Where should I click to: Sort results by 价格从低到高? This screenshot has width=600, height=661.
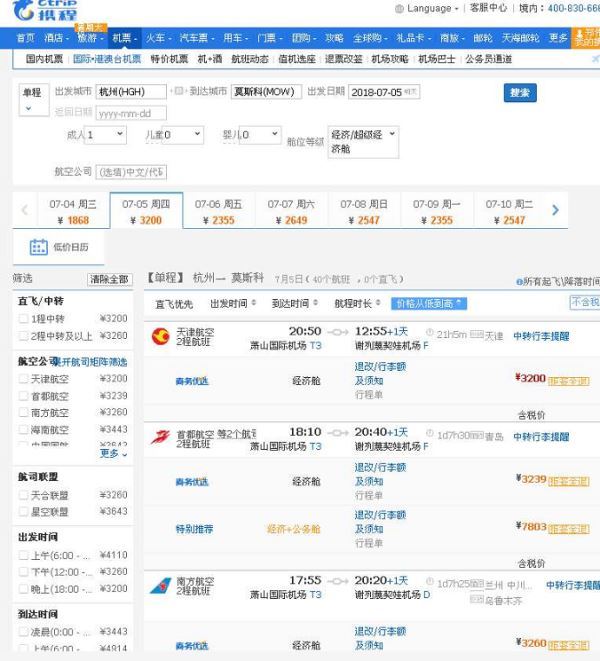430,303
